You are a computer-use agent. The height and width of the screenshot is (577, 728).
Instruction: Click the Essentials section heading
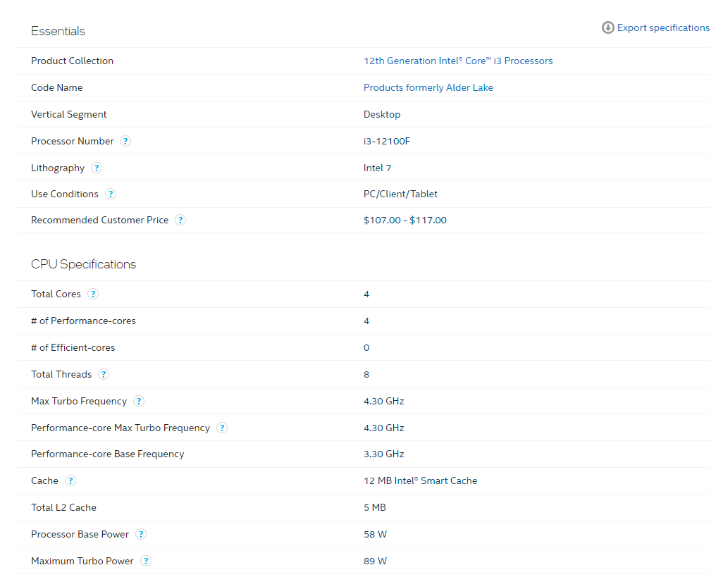58,31
